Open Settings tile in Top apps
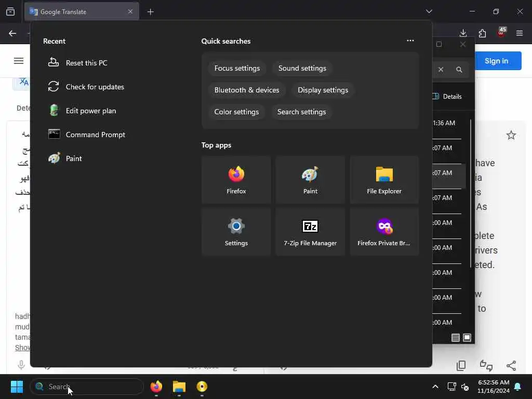 tap(236, 232)
